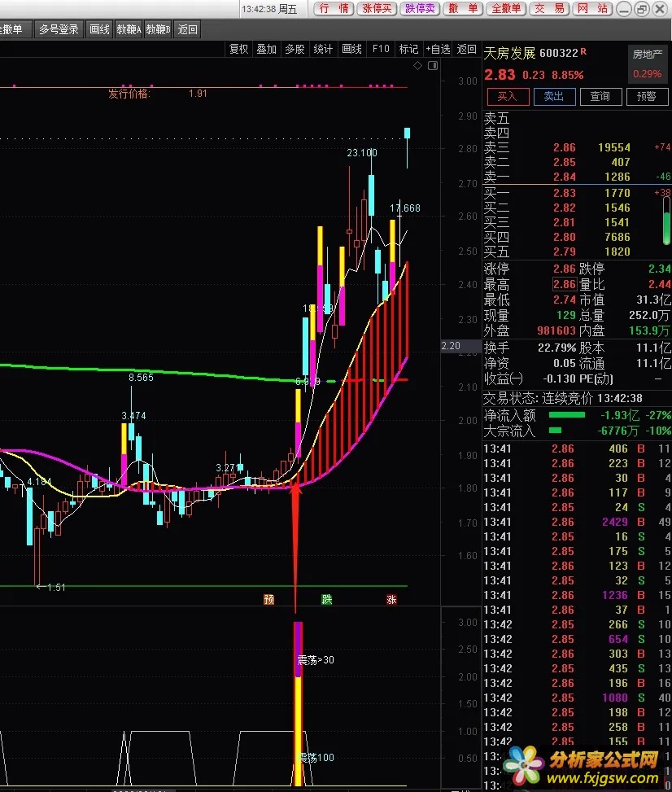The height and width of the screenshot is (792, 672).
Task: Click the 跌 marker below the chart
Action: [x=327, y=600]
